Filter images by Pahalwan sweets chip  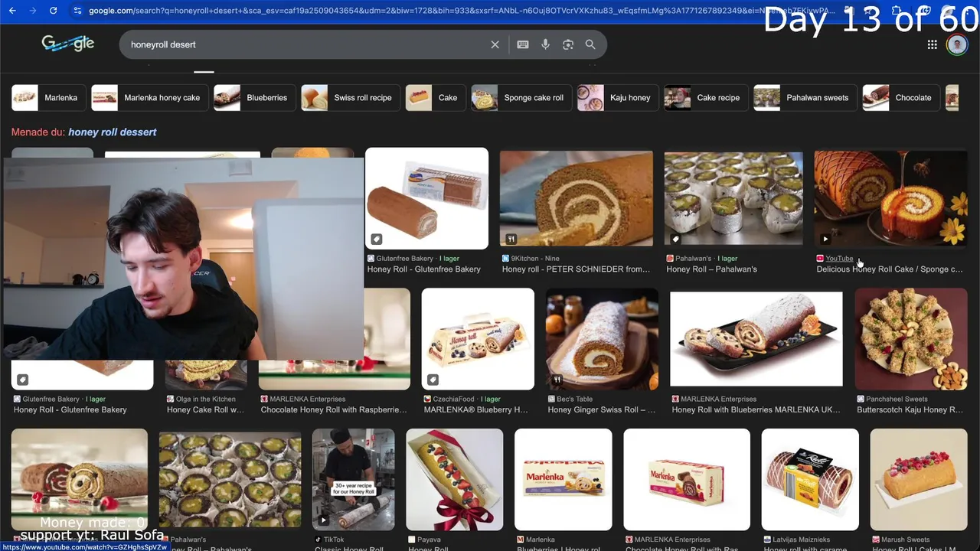[805, 98]
